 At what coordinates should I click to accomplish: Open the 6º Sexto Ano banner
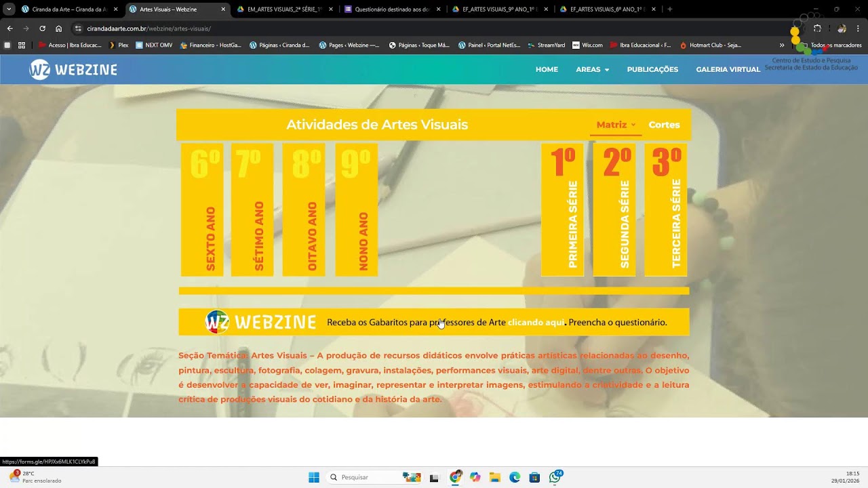click(202, 209)
